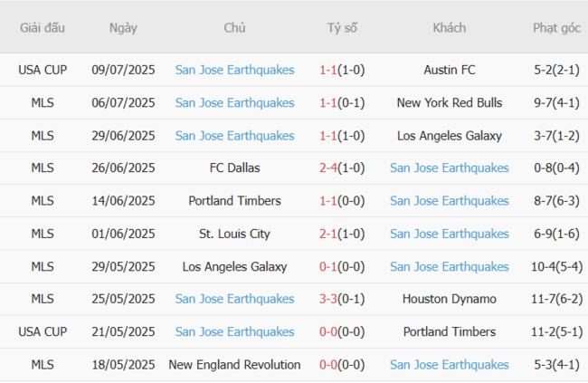This screenshot has width=588, height=383.
Task: Open the New England Revolution team link
Action: 234,364
